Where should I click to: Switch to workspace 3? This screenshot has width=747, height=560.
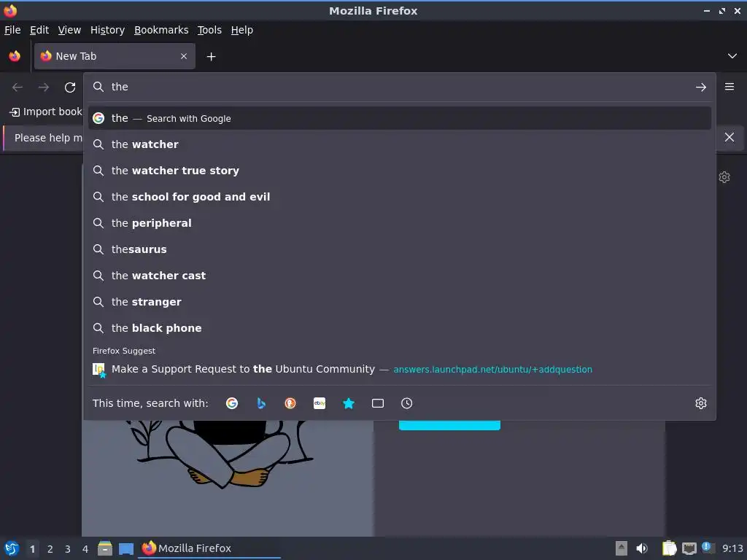click(x=68, y=549)
